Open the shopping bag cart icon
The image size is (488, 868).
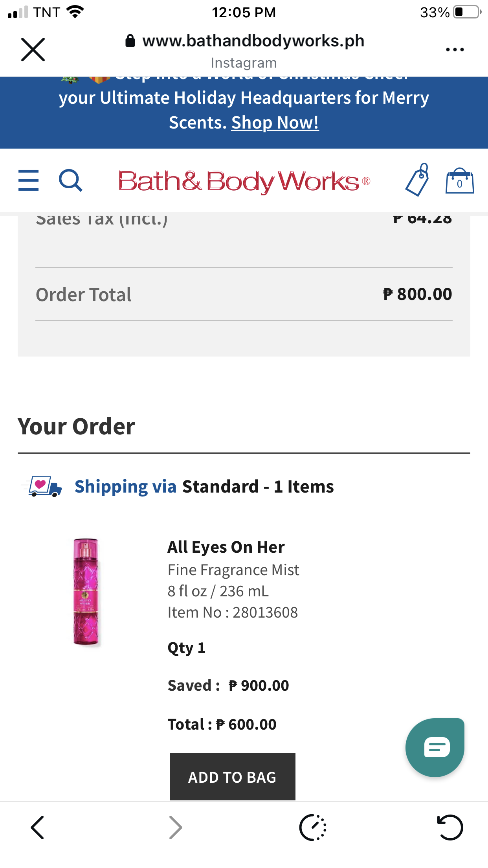[x=459, y=181]
